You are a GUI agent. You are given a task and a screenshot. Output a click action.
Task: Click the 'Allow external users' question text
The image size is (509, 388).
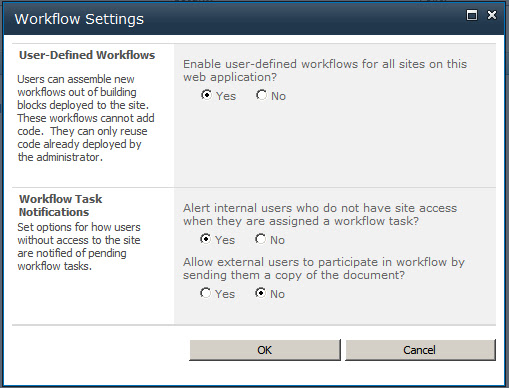pyautogui.click(x=324, y=268)
